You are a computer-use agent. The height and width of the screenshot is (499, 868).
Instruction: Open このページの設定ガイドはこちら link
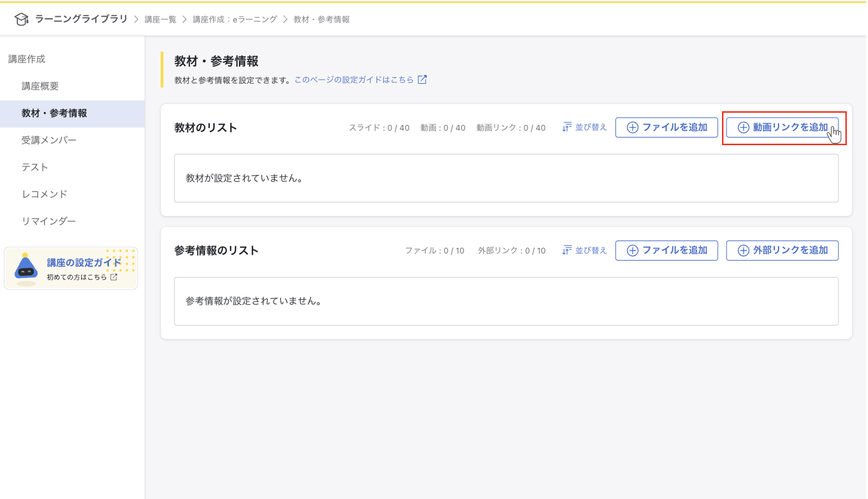[x=353, y=79]
